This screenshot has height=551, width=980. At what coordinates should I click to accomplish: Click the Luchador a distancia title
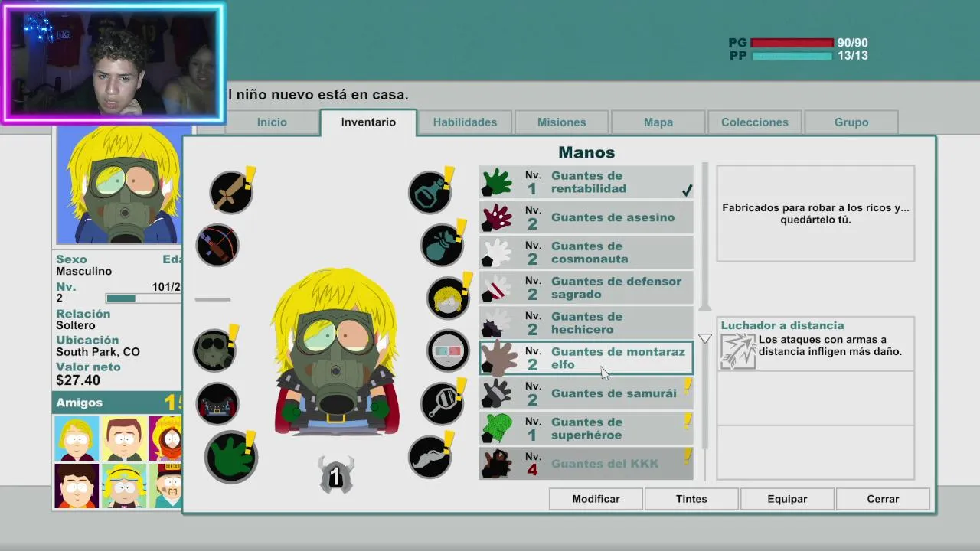tap(782, 325)
